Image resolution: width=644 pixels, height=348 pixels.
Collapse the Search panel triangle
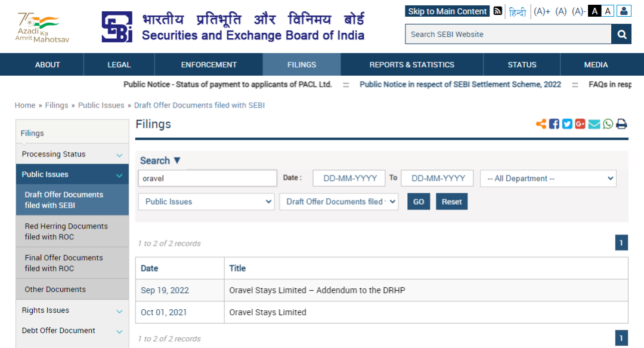pyautogui.click(x=177, y=161)
